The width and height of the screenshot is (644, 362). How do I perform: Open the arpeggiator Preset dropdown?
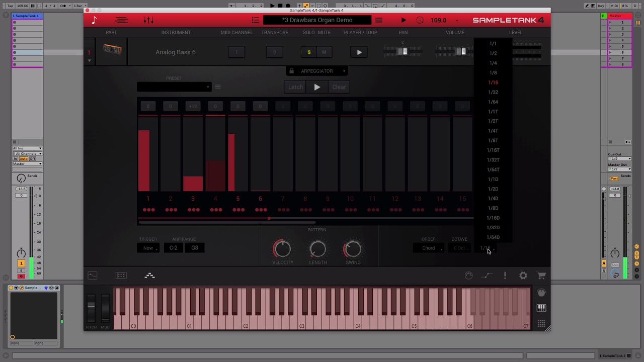pyautogui.click(x=174, y=87)
